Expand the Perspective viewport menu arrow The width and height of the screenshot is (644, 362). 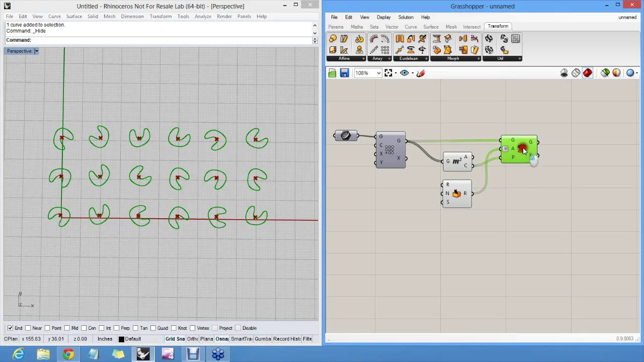(36, 51)
